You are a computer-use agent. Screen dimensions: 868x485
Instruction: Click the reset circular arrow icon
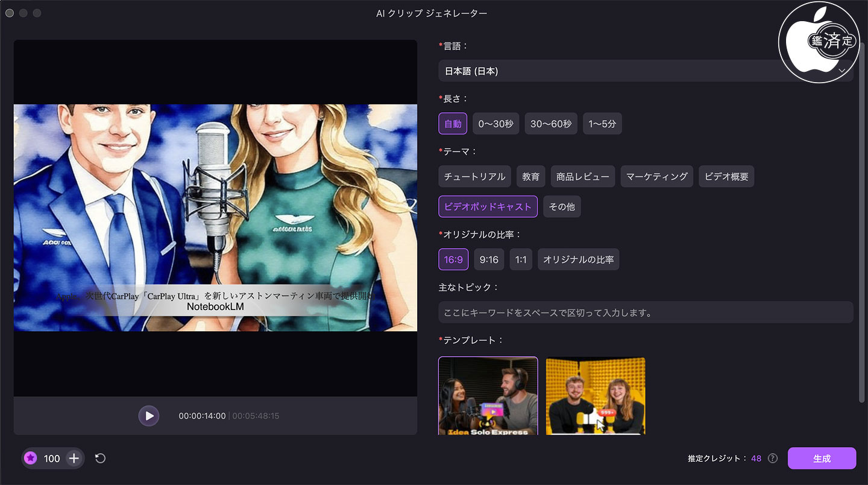point(101,458)
